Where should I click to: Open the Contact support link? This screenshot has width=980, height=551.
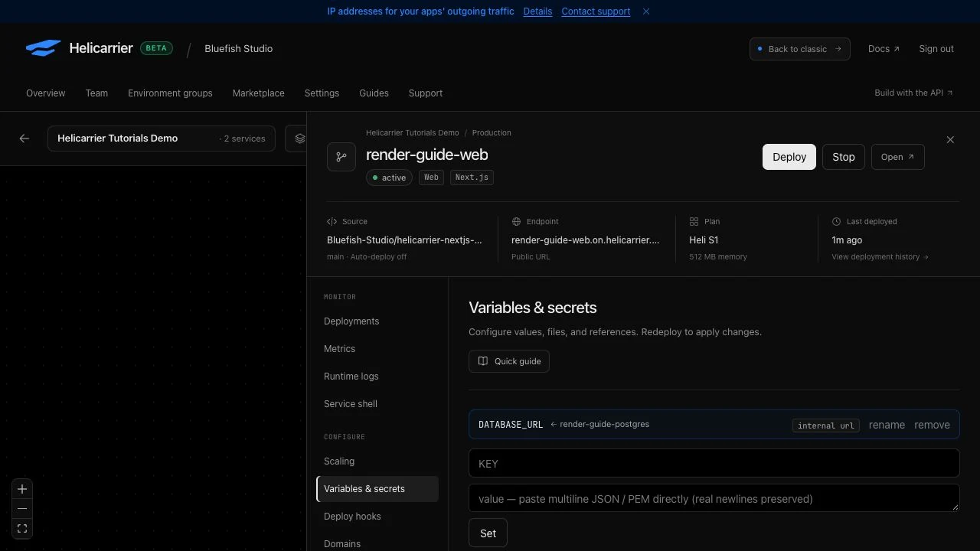pyautogui.click(x=596, y=11)
